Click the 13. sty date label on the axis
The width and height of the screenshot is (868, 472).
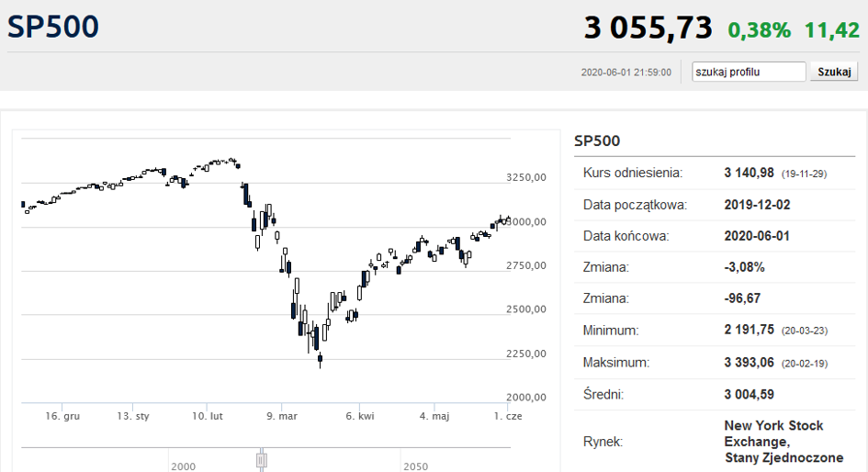(x=133, y=416)
